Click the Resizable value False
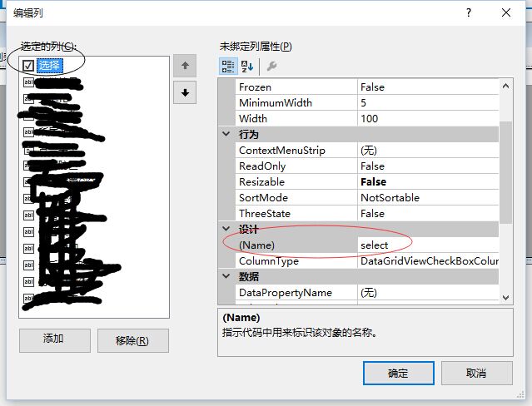This screenshot has height=406, width=532. [x=428, y=182]
